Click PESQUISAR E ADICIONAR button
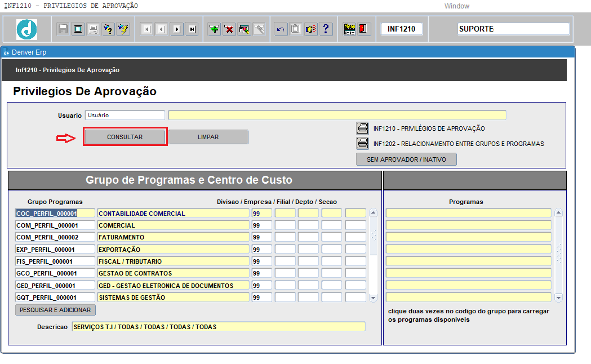Screen dimensions: 591x364 pyautogui.click(x=55, y=310)
